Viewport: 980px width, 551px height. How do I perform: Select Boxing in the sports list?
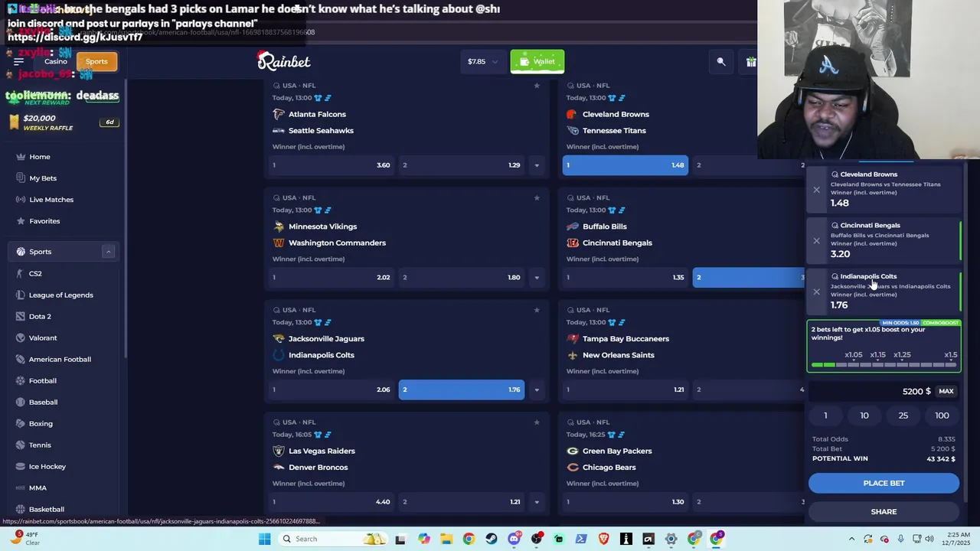[41, 423]
